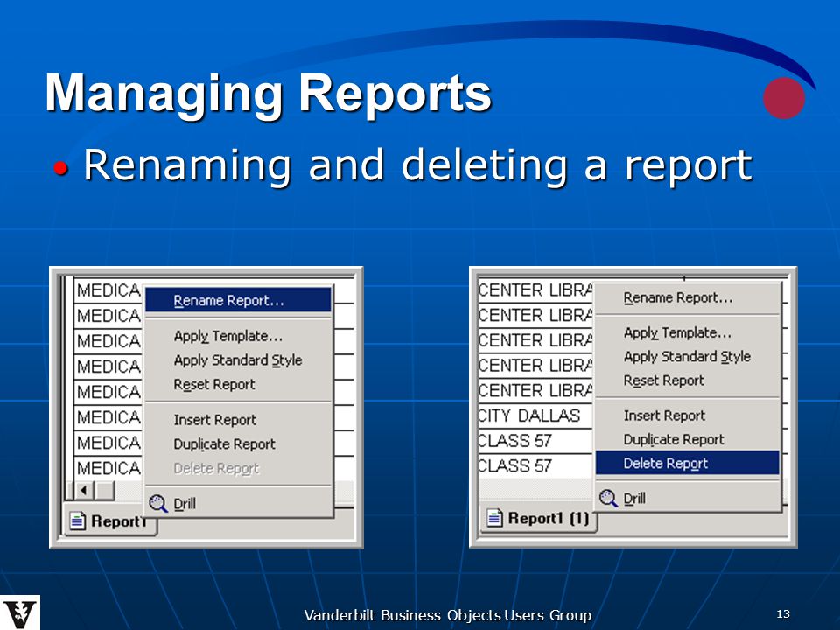
Task: Click the last CLASS 57 table cell
Action: (535, 466)
